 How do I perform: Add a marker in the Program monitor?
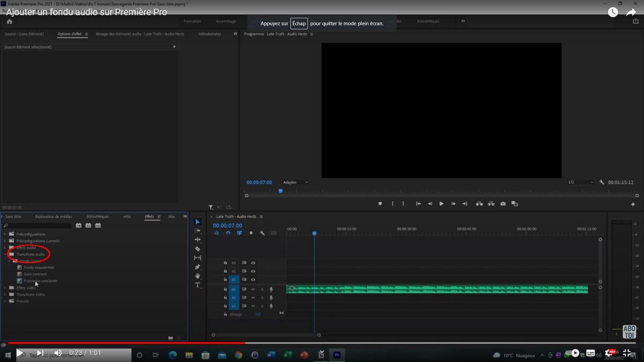[380, 204]
